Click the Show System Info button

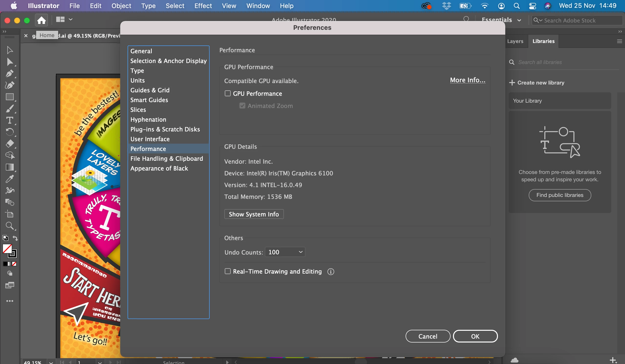pos(254,214)
